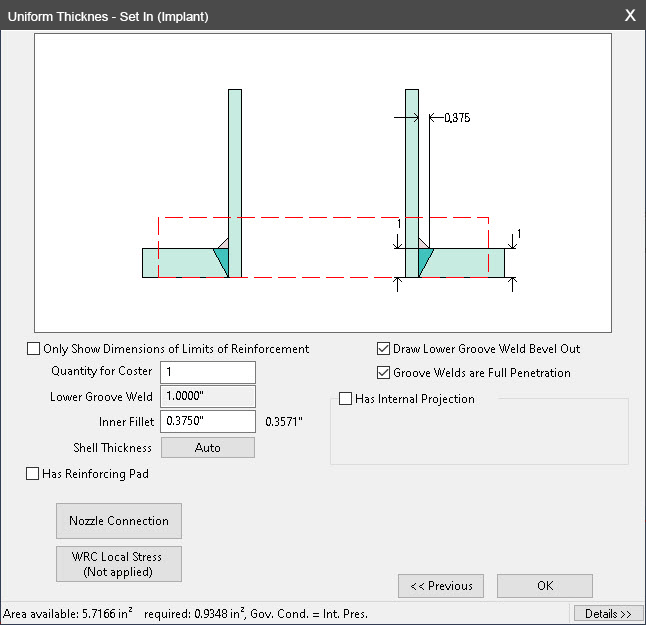The height and width of the screenshot is (625, 646).
Task: Tick the Has Reinforcing Pad checkbox
Action: click(33, 473)
